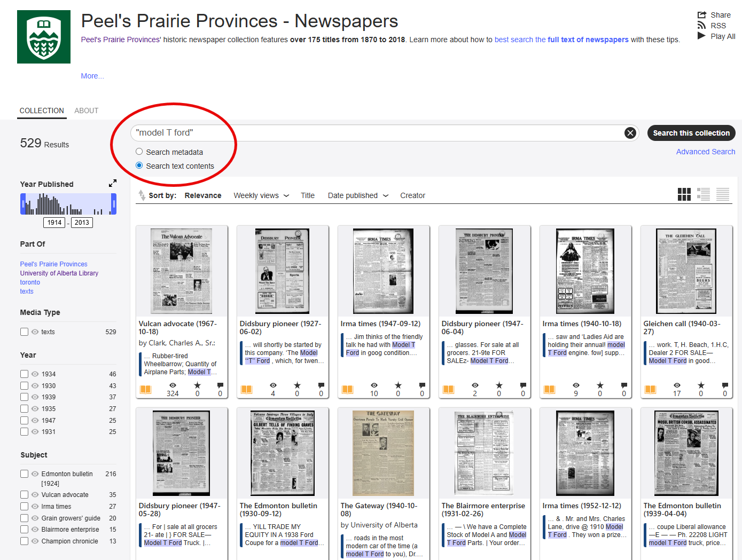Expand the Year Published histogram
This screenshot has width=742, height=560.
click(113, 183)
